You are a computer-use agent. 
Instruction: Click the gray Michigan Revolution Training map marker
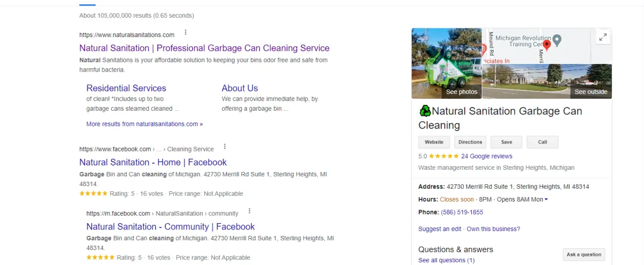coord(557,40)
